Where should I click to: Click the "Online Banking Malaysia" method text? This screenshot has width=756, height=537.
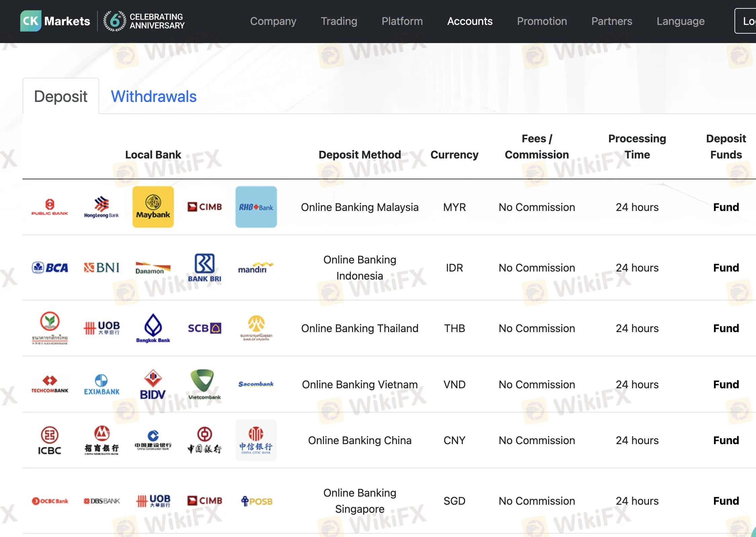(360, 207)
